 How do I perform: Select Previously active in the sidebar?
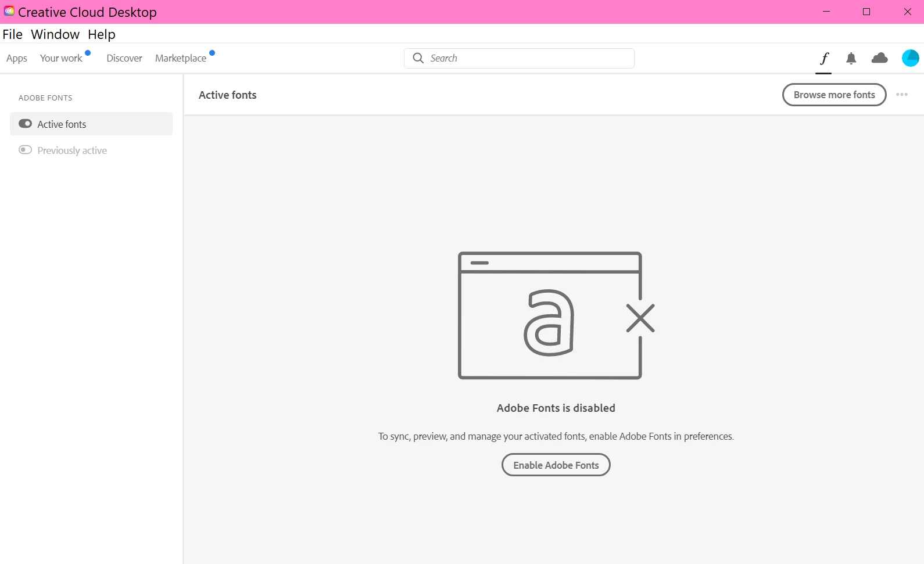(x=91, y=150)
